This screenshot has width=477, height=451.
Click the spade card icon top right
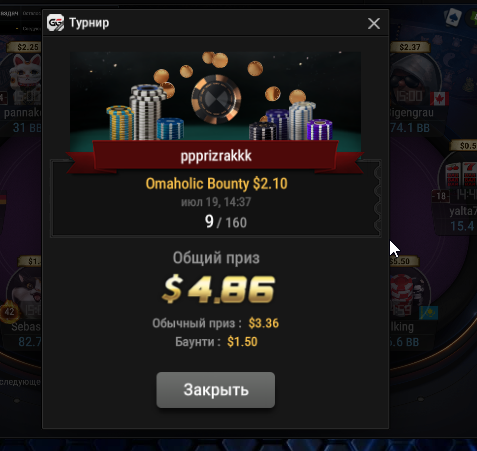pyautogui.click(x=453, y=17)
